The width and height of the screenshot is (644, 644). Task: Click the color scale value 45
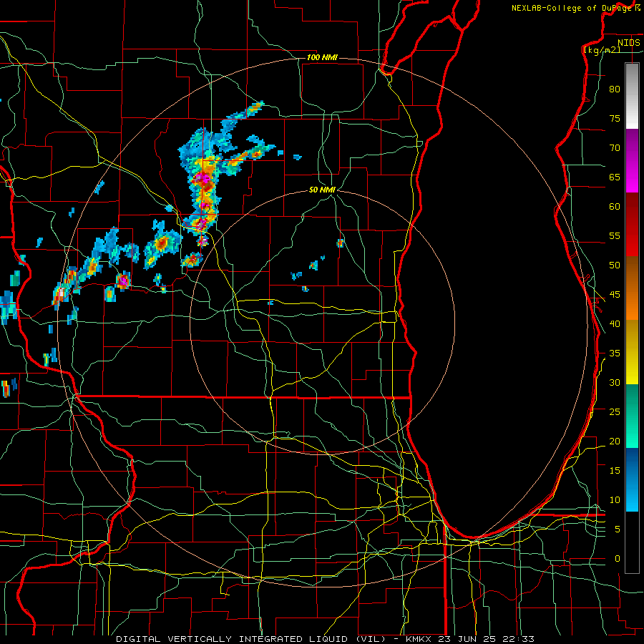click(615, 295)
